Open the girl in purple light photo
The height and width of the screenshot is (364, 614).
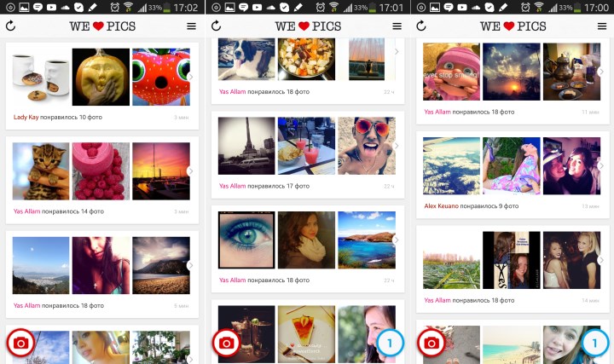[101, 265]
